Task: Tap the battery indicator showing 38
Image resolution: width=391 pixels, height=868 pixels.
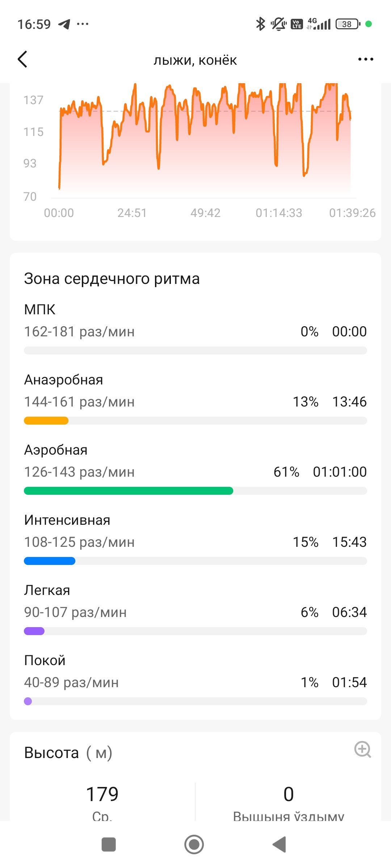Action: tap(348, 24)
